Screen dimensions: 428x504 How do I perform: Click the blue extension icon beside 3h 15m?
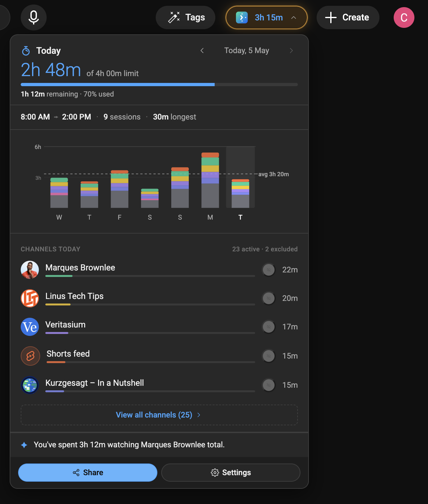242,17
